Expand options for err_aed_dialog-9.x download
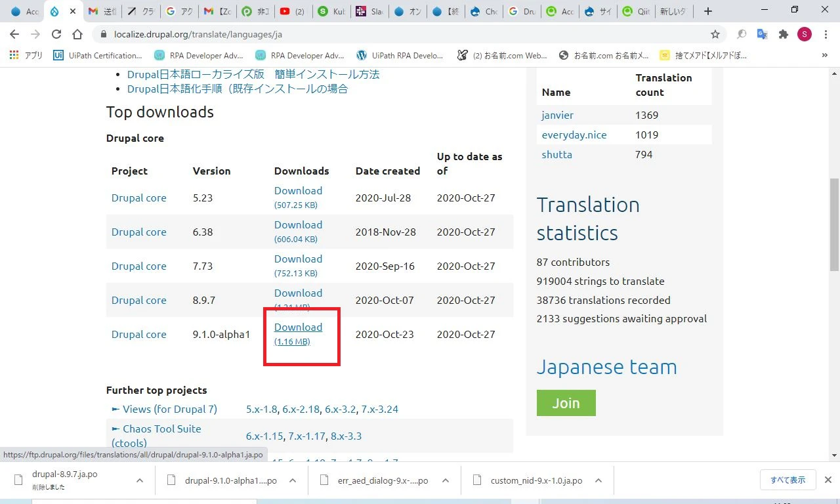 point(446,480)
